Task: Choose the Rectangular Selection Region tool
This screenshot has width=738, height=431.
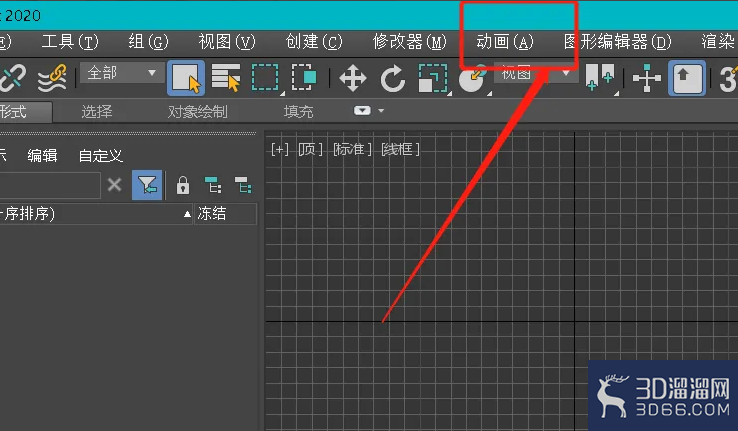Action: click(265, 78)
